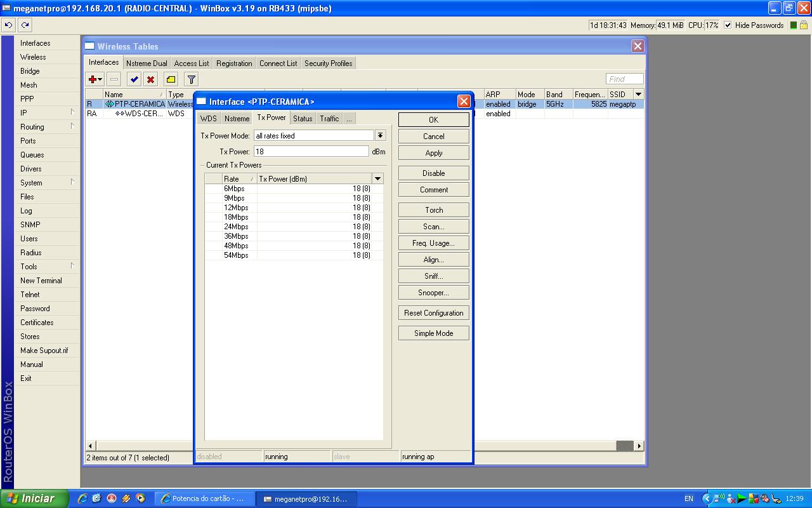This screenshot has width=812, height=508.
Task: Toggle the Hide Passwords checkbox
Action: point(728,25)
